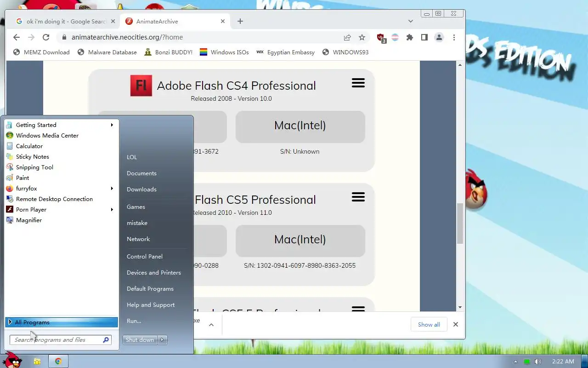588x368 pixels.
Task: Open Sticky Notes from Start menu
Action: tap(61, 157)
